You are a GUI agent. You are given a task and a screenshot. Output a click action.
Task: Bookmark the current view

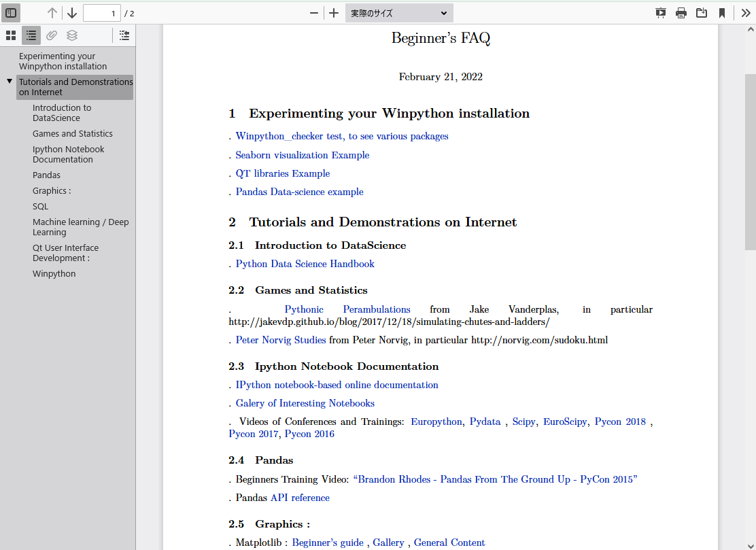(721, 12)
